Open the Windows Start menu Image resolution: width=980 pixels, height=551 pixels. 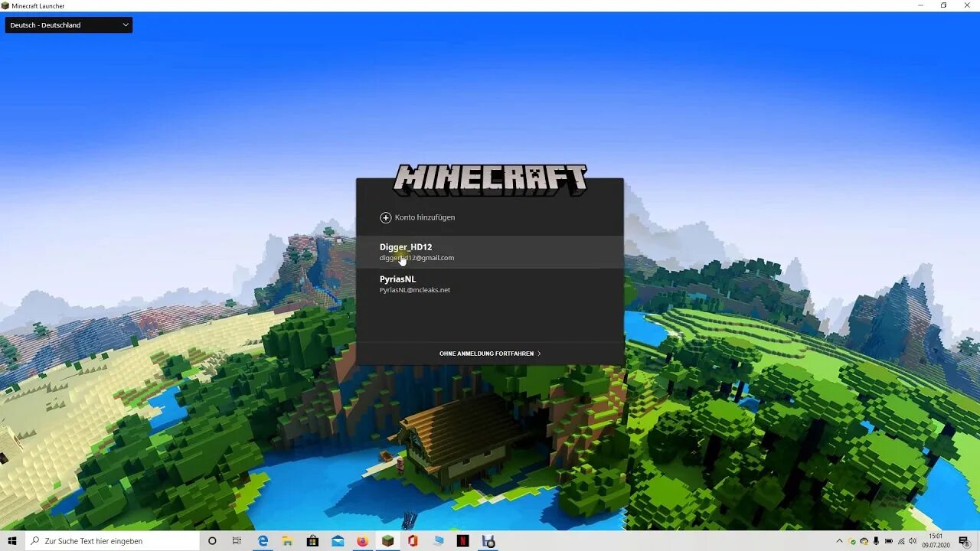coord(12,541)
